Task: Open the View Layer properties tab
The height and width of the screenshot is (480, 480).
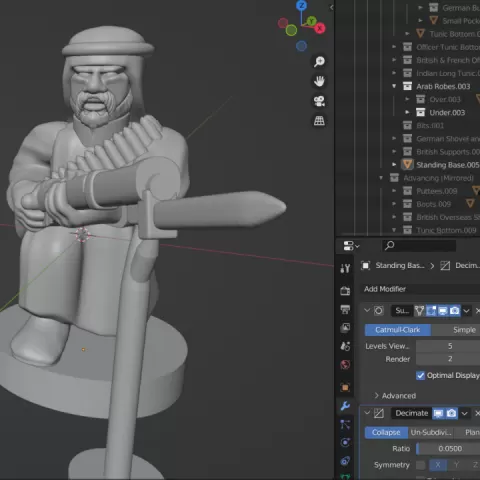Action: pyautogui.click(x=345, y=328)
